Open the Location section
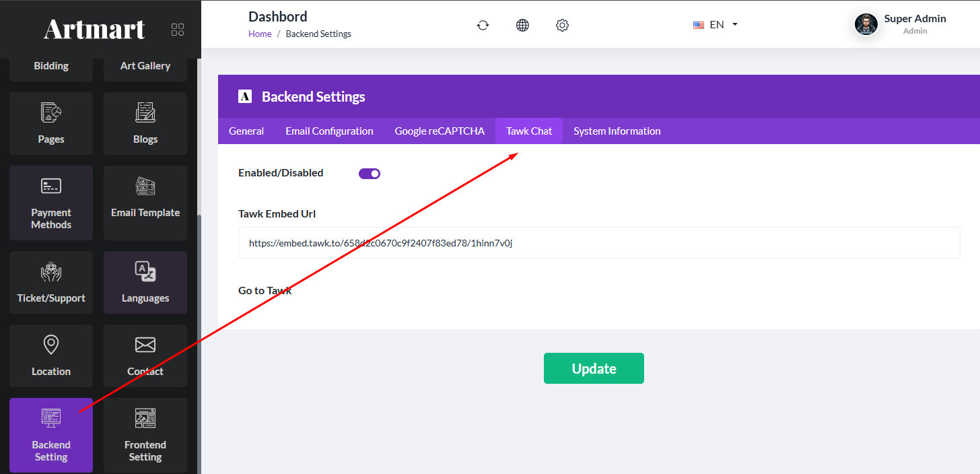Image resolution: width=980 pixels, height=474 pixels. [x=51, y=355]
